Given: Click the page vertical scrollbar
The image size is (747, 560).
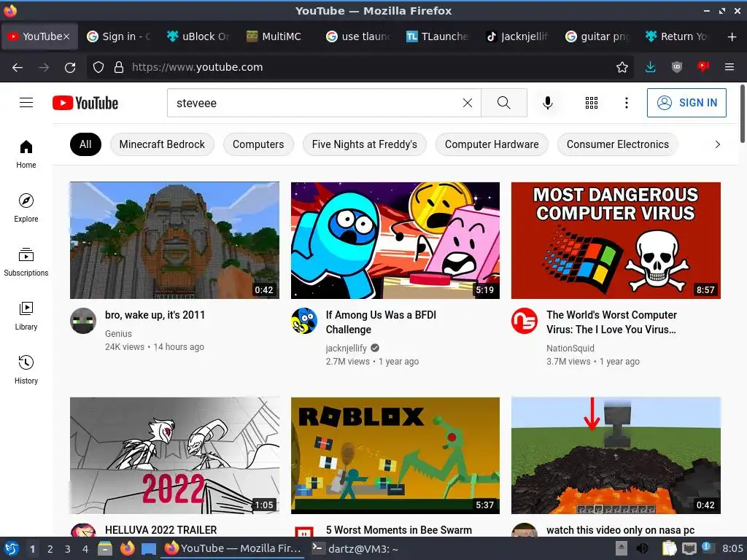Looking at the screenshot, I should click(742, 114).
